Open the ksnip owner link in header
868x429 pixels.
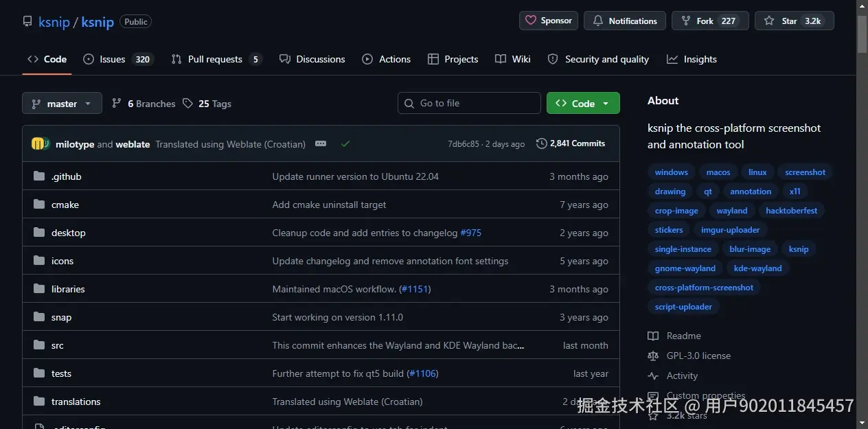point(54,22)
